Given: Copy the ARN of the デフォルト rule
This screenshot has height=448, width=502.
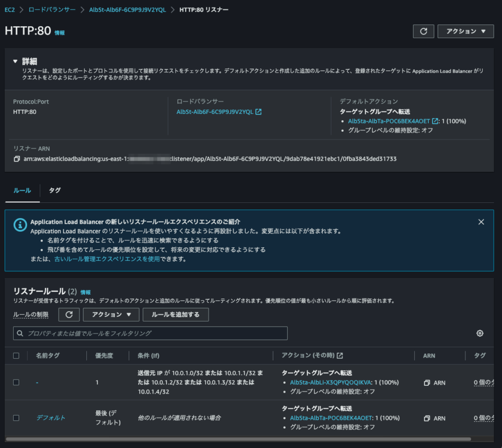Looking at the screenshot, I should point(429,418).
